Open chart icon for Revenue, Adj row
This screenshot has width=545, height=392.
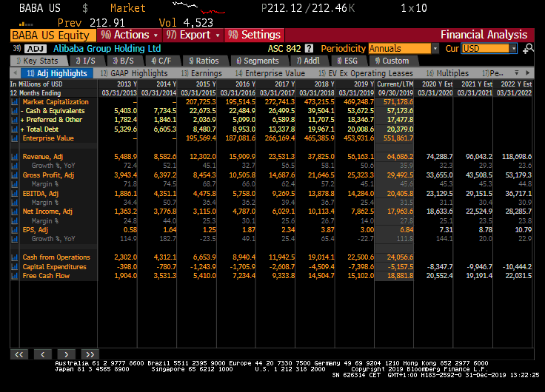coord(15,157)
